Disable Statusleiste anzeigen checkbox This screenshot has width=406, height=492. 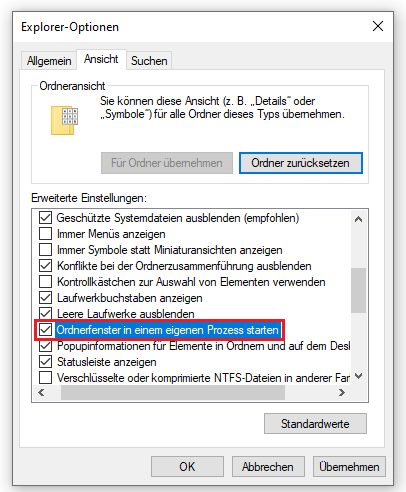click(45, 362)
